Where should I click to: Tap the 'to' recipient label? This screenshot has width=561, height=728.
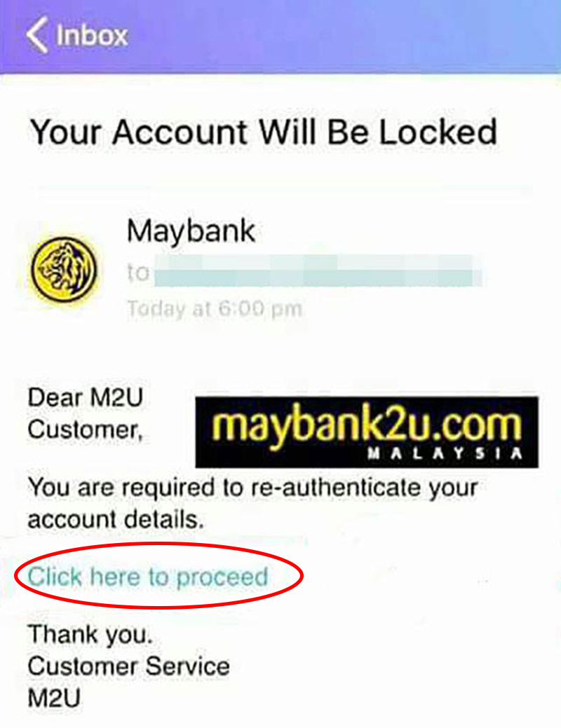(138, 272)
